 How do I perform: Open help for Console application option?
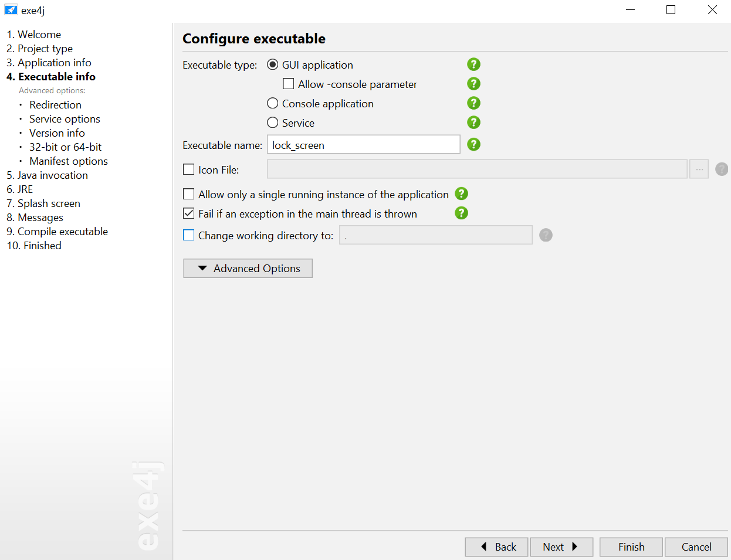click(x=473, y=103)
